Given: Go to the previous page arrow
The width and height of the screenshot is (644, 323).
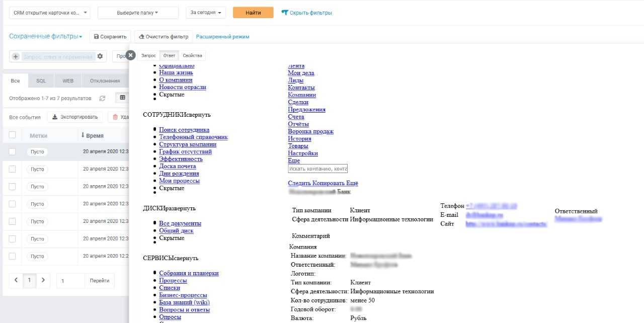Looking at the screenshot, I should (x=16, y=280).
